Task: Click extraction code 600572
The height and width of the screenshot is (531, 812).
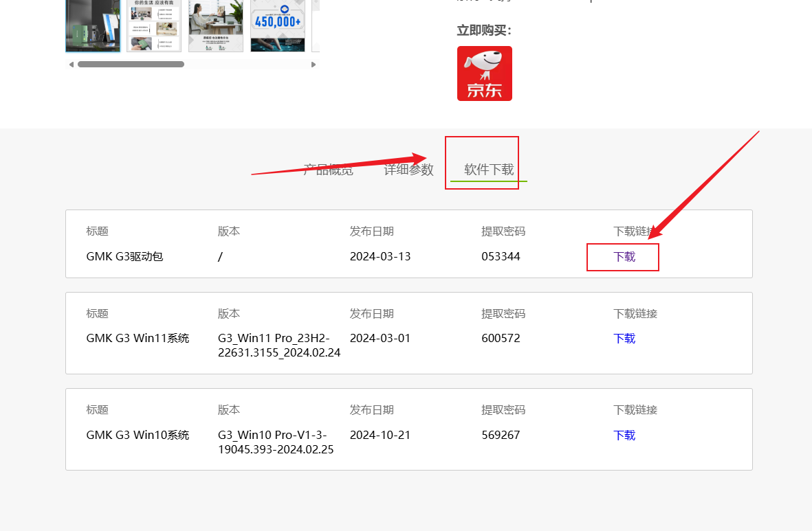Action: point(501,339)
